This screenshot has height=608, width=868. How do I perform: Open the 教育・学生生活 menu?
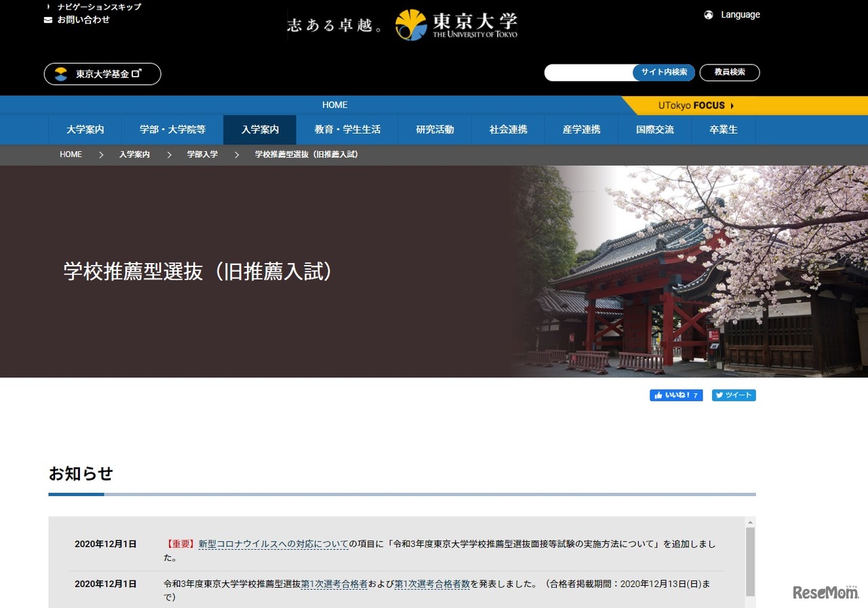347,129
